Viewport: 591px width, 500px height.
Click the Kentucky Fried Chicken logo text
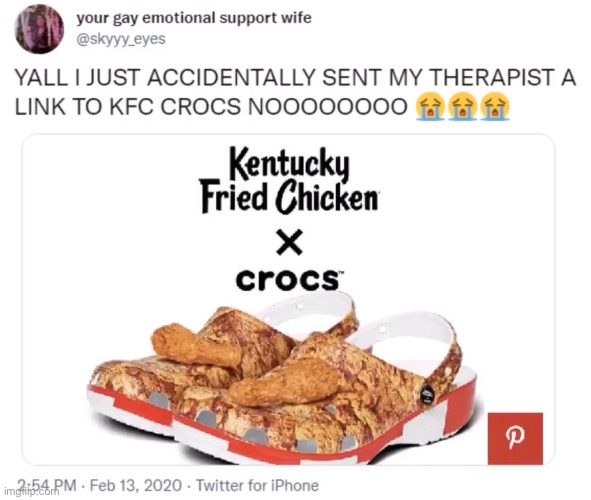(x=289, y=180)
